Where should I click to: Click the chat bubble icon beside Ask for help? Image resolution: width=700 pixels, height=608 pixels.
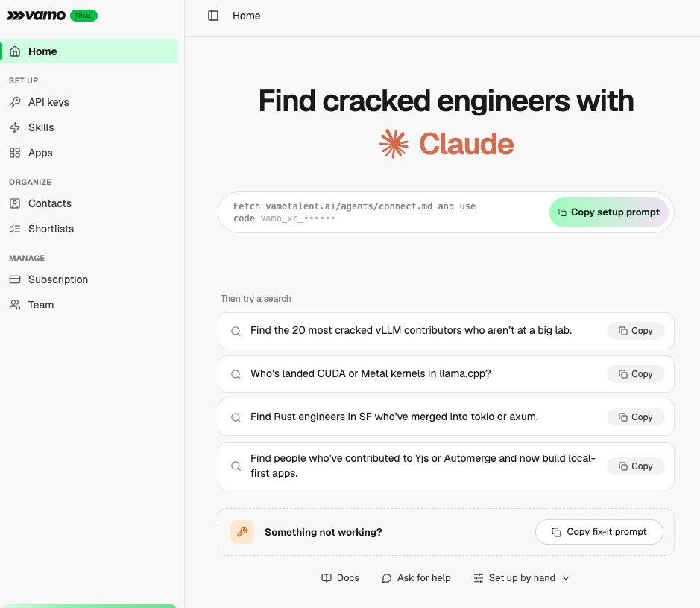coord(387,578)
